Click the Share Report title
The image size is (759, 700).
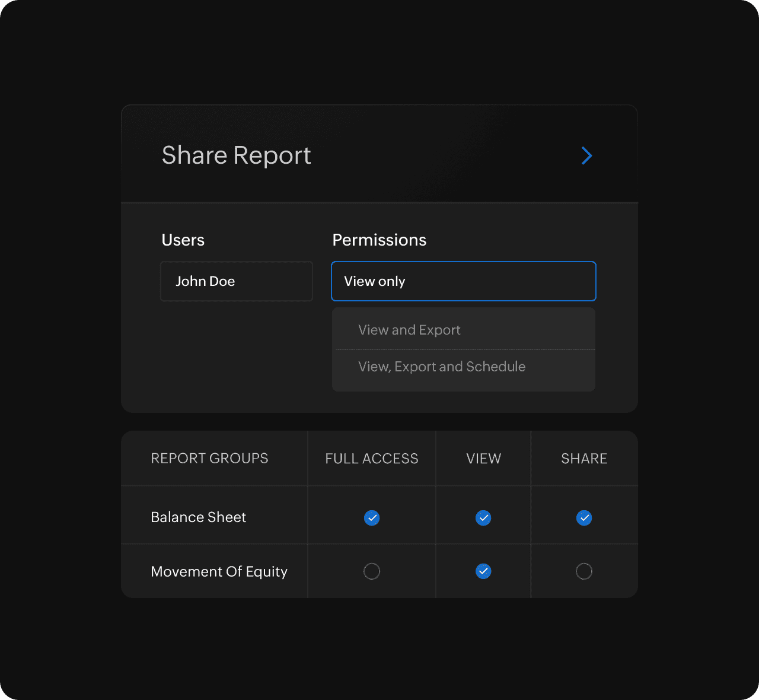click(x=236, y=155)
